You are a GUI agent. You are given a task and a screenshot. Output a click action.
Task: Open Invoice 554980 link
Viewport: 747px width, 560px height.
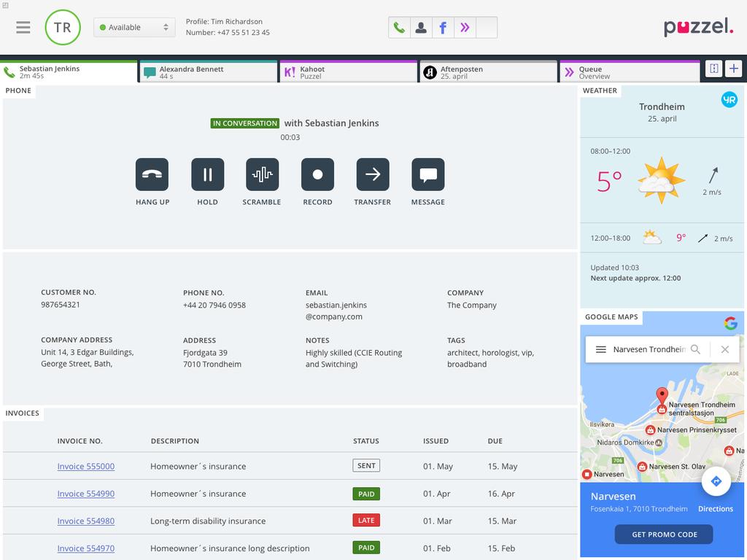(x=86, y=521)
